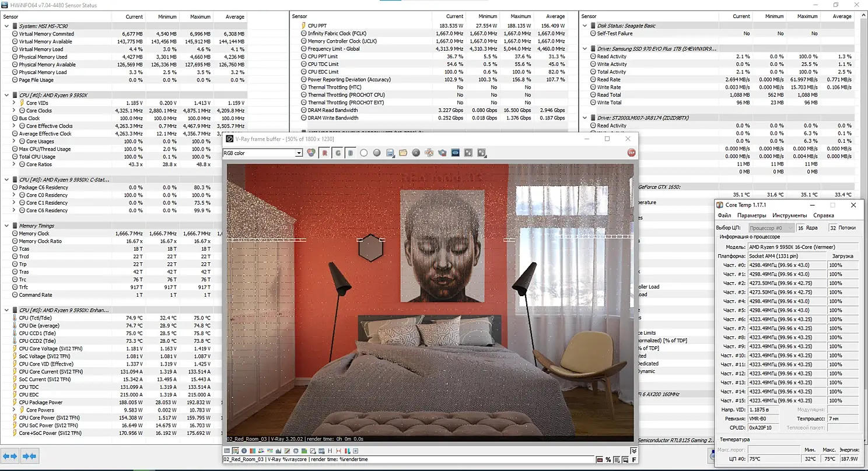Toggle the green channel G button
Image resolution: width=868 pixels, height=471 pixels.
point(338,153)
